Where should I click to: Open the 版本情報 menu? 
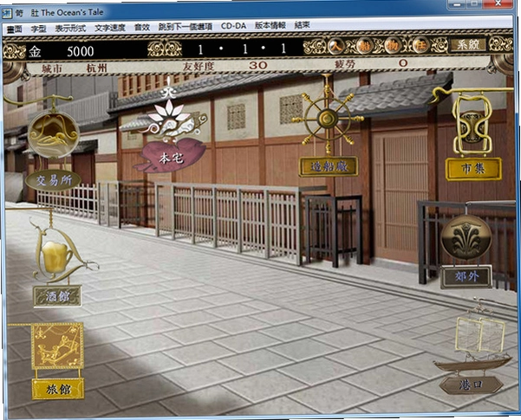pyautogui.click(x=270, y=25)
